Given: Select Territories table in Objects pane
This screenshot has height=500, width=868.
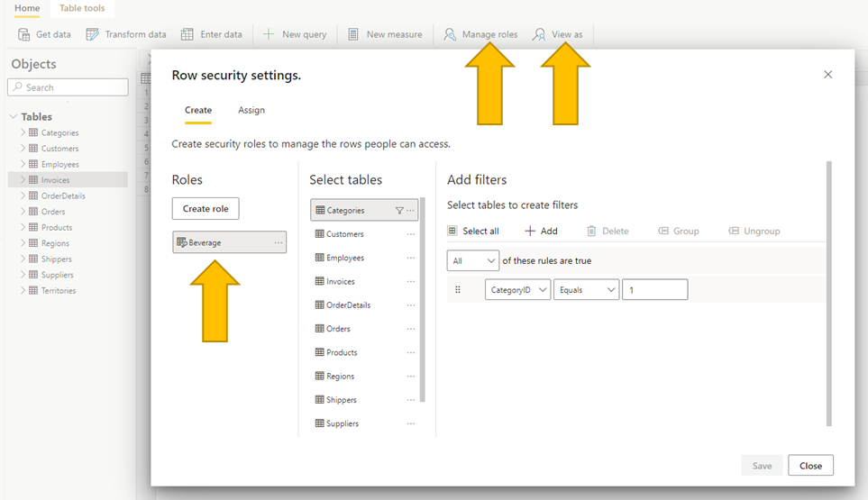Looking at the screenshot, I should (x=58, y=290).
